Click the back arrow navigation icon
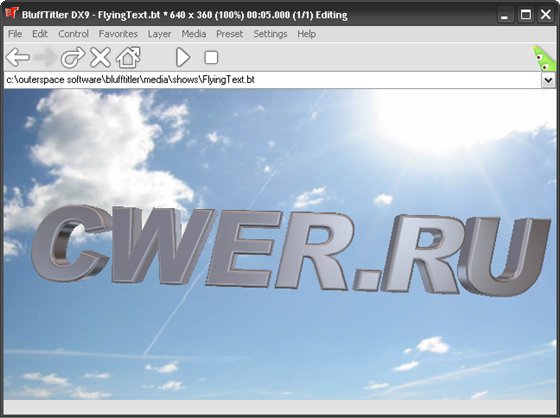The width and height of the screenshot is (560, 418). pyautogui.click(x=18, y=58)
